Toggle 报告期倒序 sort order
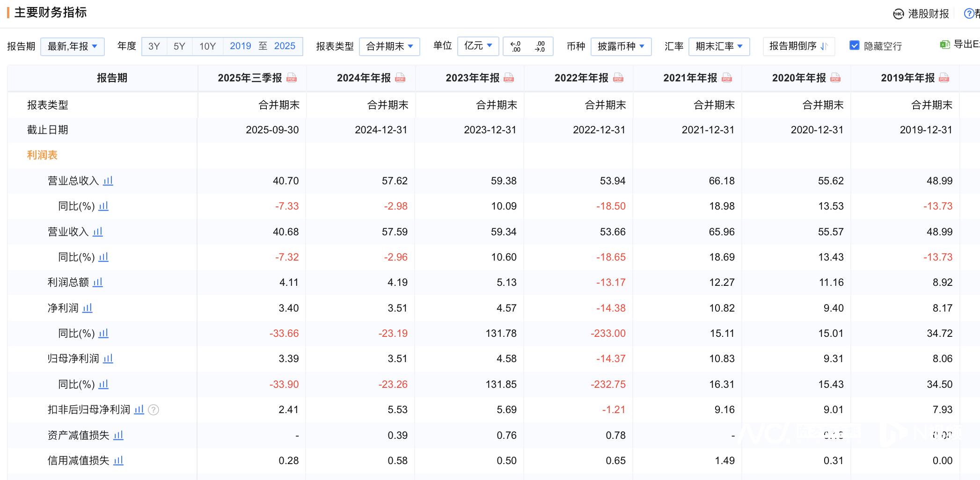The image size is (980, 480). pyautogui.click(x=798, y=46)
